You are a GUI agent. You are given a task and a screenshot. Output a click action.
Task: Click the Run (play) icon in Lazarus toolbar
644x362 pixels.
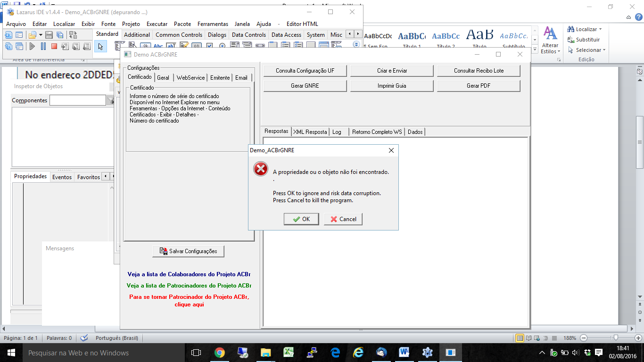[x=32, y=46]
